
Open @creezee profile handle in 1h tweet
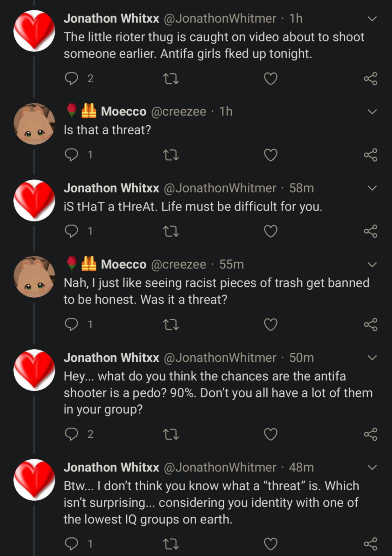[x=179, y=112]
